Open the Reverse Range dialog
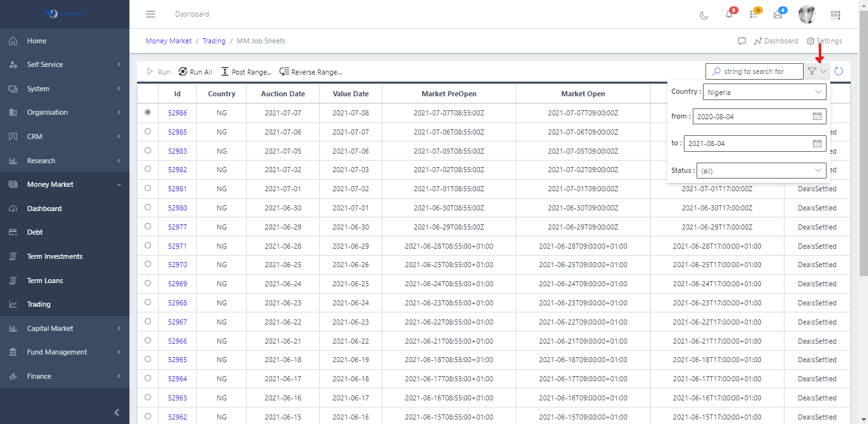This screenshot has height=424, width=868. click(310, 71)
